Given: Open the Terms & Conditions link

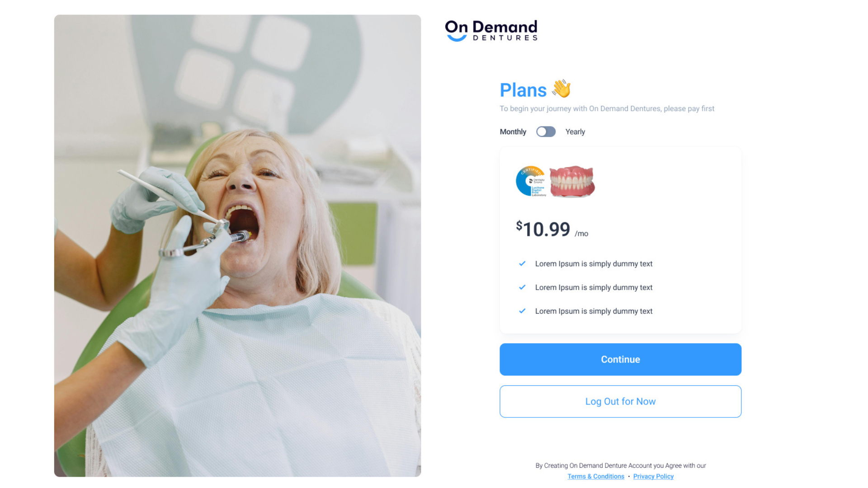Looking at the screenshot, I should [x=596, y=476].
